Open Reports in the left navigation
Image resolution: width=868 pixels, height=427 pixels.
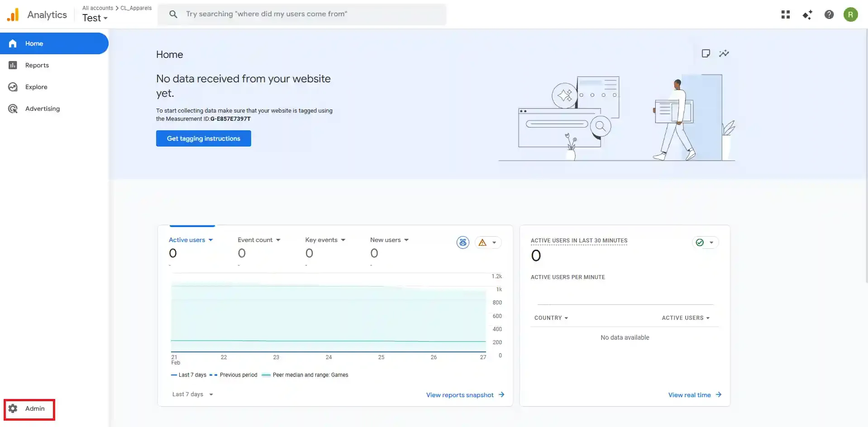coord(54,65)
